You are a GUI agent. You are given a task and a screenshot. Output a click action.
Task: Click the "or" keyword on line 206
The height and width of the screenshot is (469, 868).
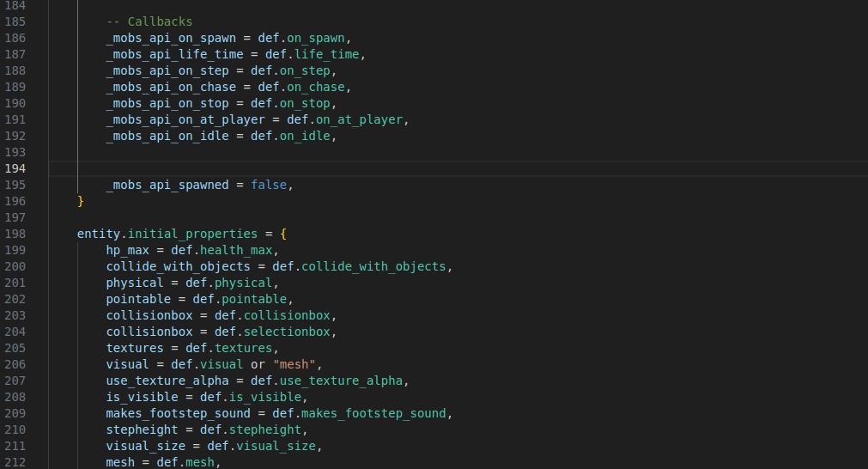(x=258, y=364)
